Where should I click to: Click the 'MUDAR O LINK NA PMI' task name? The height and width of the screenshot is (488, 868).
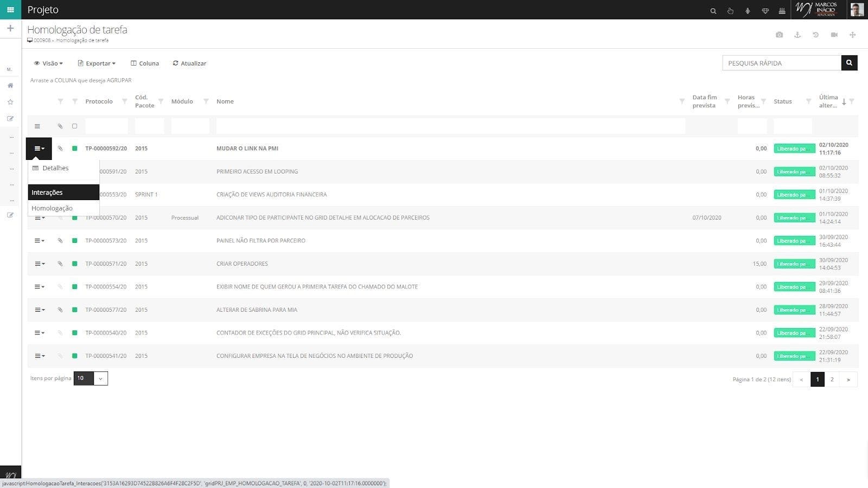click(x=247, y=149)
